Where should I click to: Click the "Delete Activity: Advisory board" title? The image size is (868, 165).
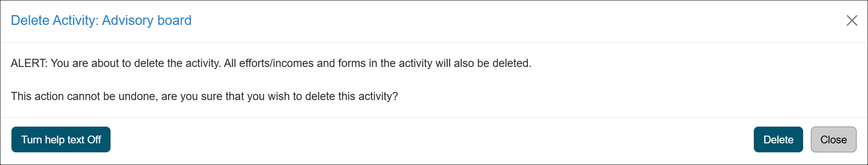pyautogui.click(x=101, y=20)
